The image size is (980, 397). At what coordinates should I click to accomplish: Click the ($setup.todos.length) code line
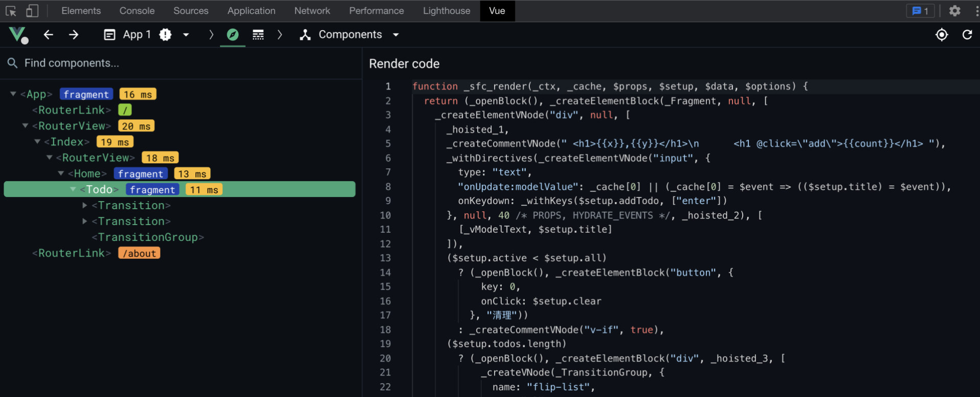click(x=506, y=344)
